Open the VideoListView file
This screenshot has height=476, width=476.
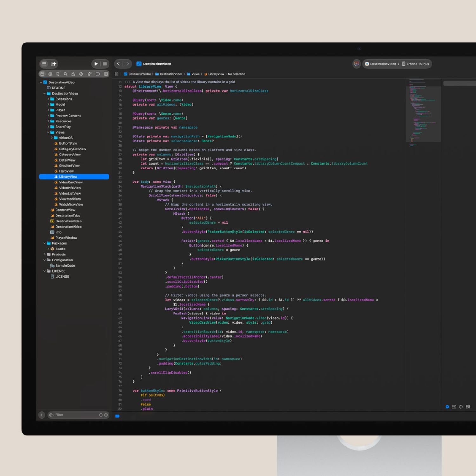click(x=67, y=193)
